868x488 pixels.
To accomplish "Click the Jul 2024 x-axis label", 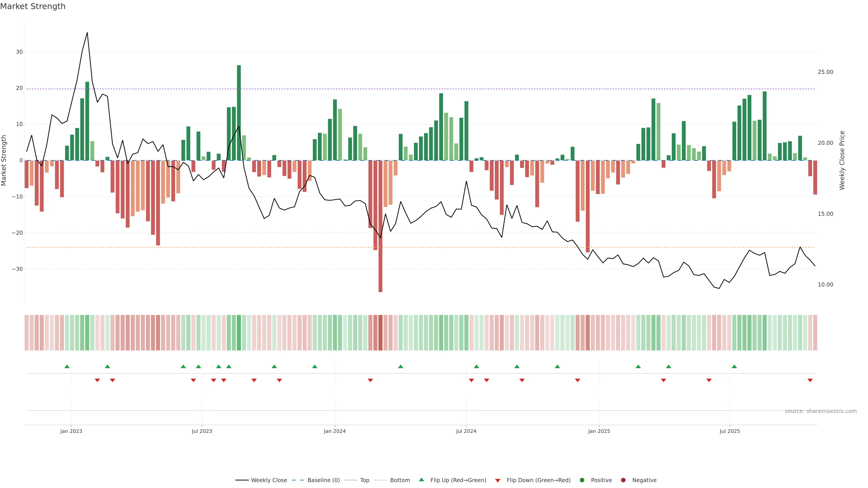I will tap(466, 431).
